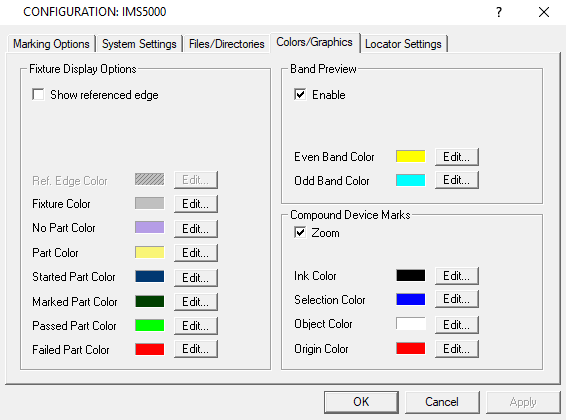Edit the Even Band Color
This screenshot has height=420, width=566.
[x=457, y=157]
